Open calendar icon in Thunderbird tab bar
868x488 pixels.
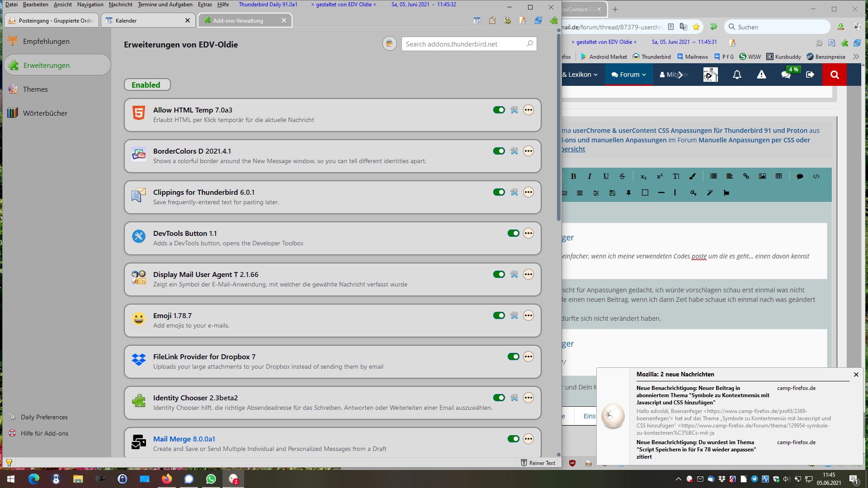[477, 20]
